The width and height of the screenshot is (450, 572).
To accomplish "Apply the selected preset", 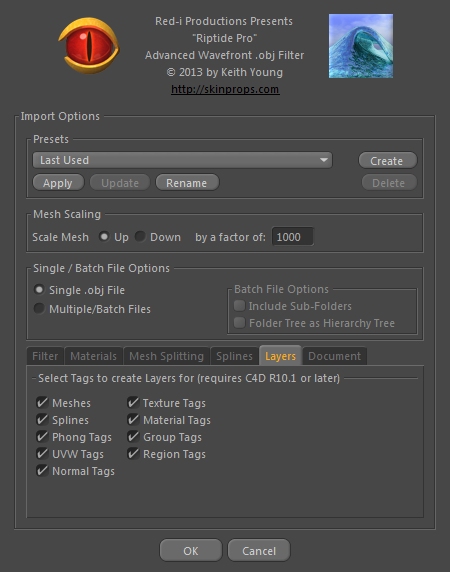I will (58, 183).
